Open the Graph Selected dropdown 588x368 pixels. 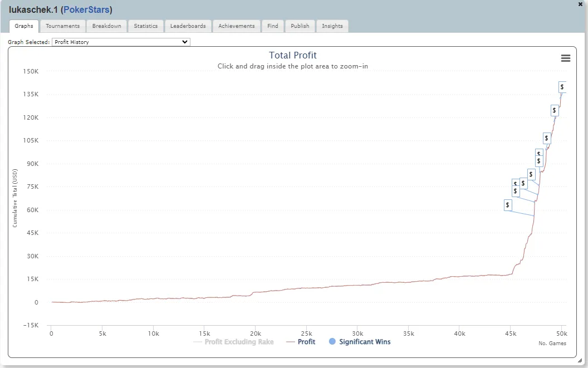click(121, 42)
